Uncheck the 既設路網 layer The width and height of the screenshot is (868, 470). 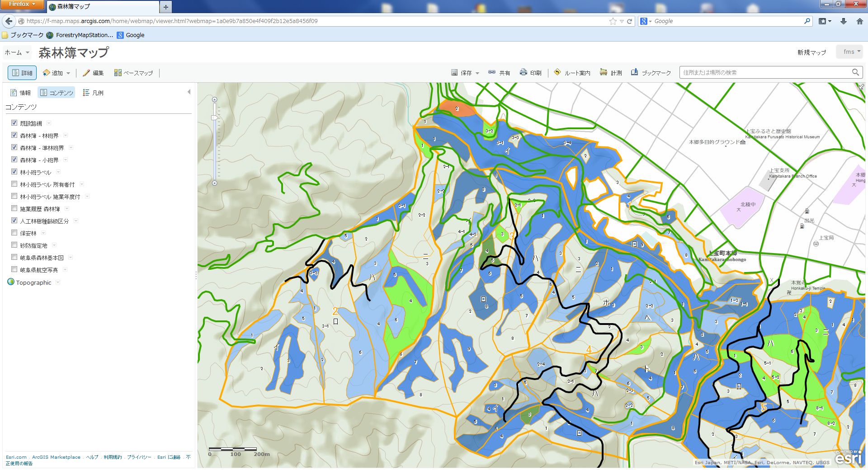pyautogui.click(x=14, y=122)
